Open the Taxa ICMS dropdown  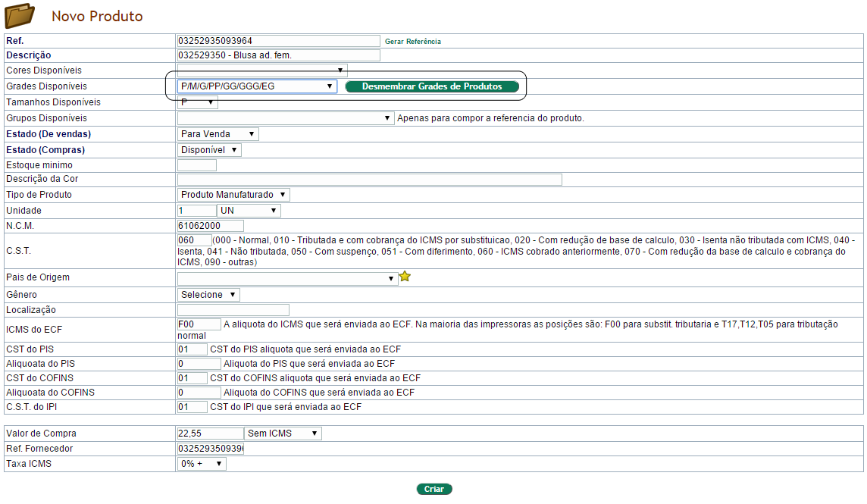click(202, 464)
